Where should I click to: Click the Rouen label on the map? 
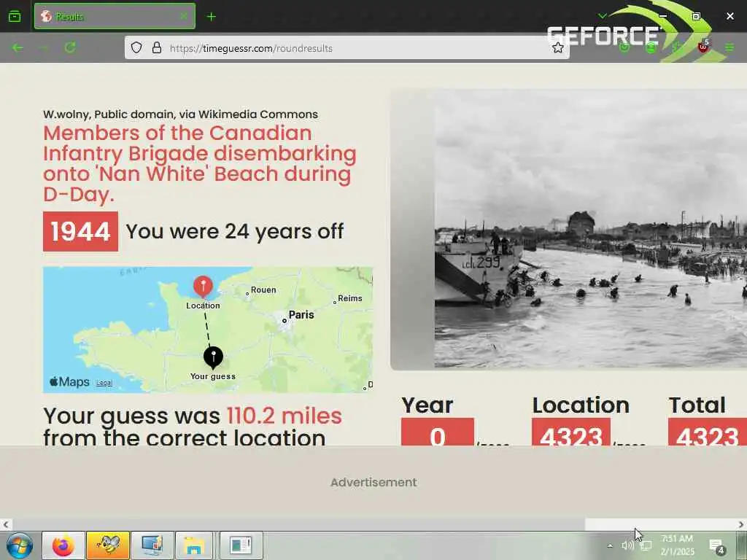pos(263,289)
